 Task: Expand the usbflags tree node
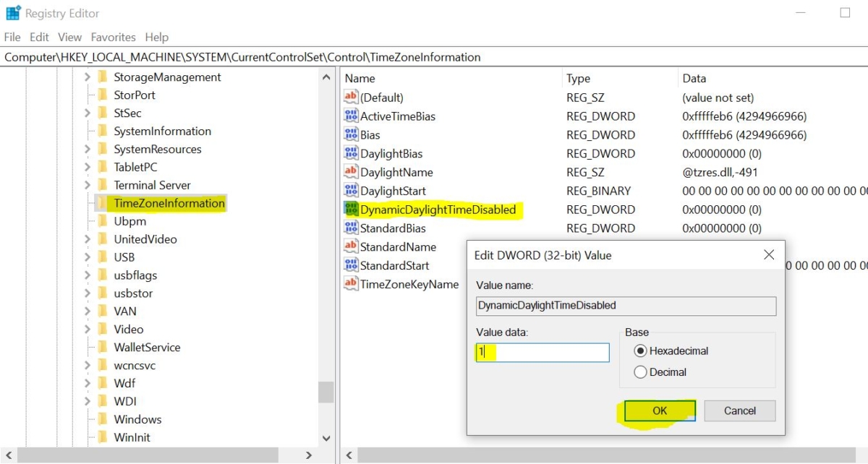87,275
